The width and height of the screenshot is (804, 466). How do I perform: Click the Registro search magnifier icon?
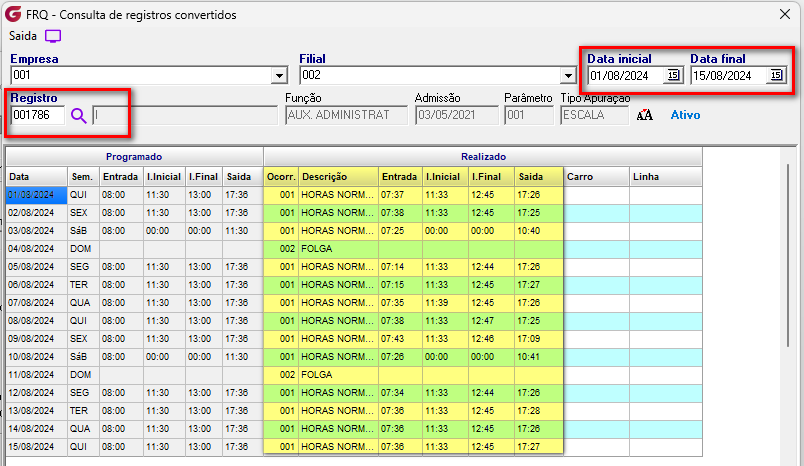[x=78, y=116]
